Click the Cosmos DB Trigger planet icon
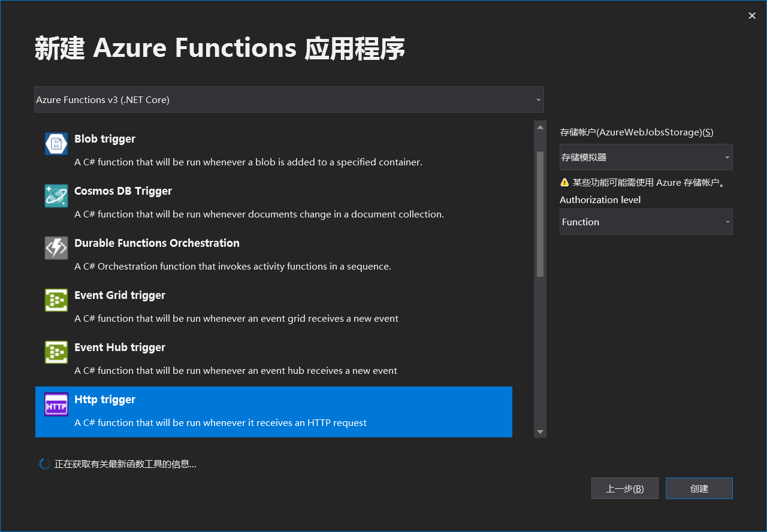The image size is (767, 532). [x=56, y=196]
